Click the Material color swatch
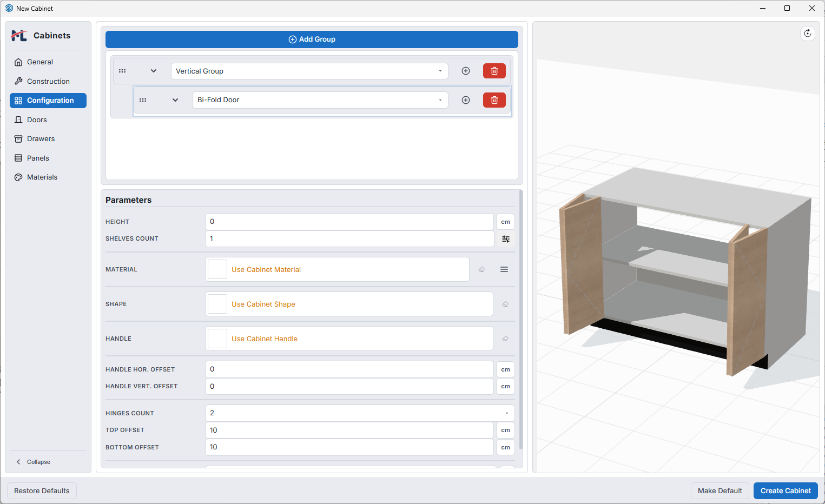 coord(217,269)
